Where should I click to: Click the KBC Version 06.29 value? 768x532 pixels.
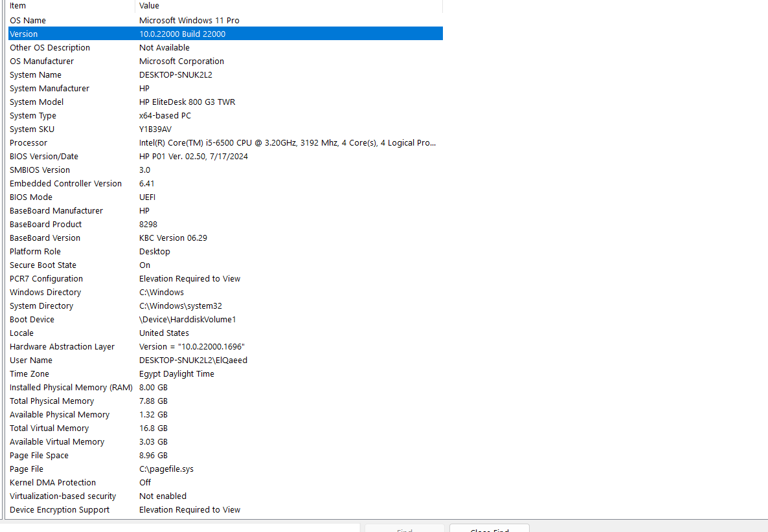(173, 238)
